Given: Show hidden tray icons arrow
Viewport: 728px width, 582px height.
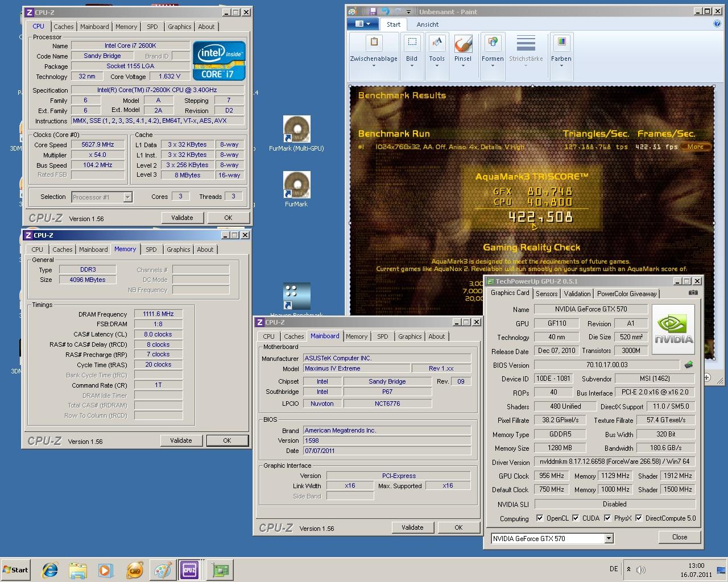Looking at the screenshot, I should pyautogui.click(x=628, y=569).
